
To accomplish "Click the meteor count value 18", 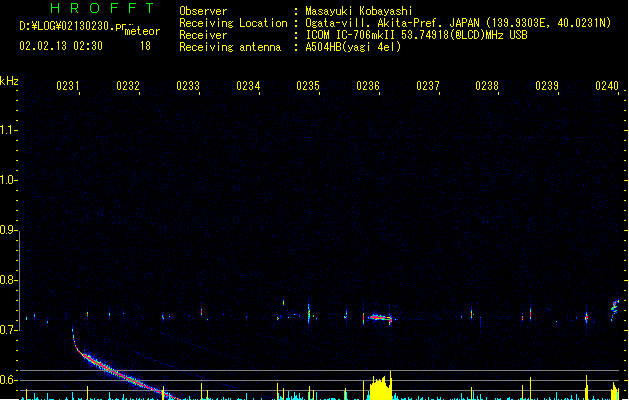I will tap(145, 46).
